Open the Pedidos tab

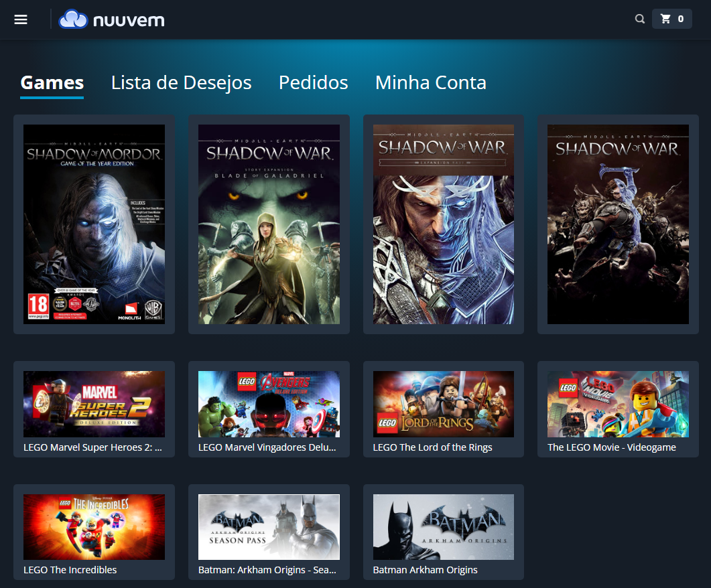(x=314, y=83)
